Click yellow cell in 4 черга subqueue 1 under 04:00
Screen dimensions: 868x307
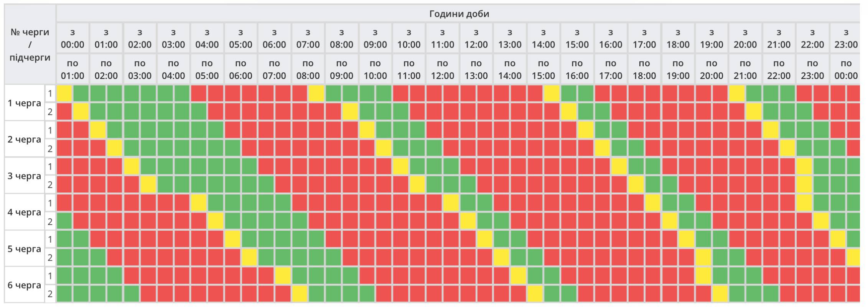pyautogui.click(x=199, y=203)
